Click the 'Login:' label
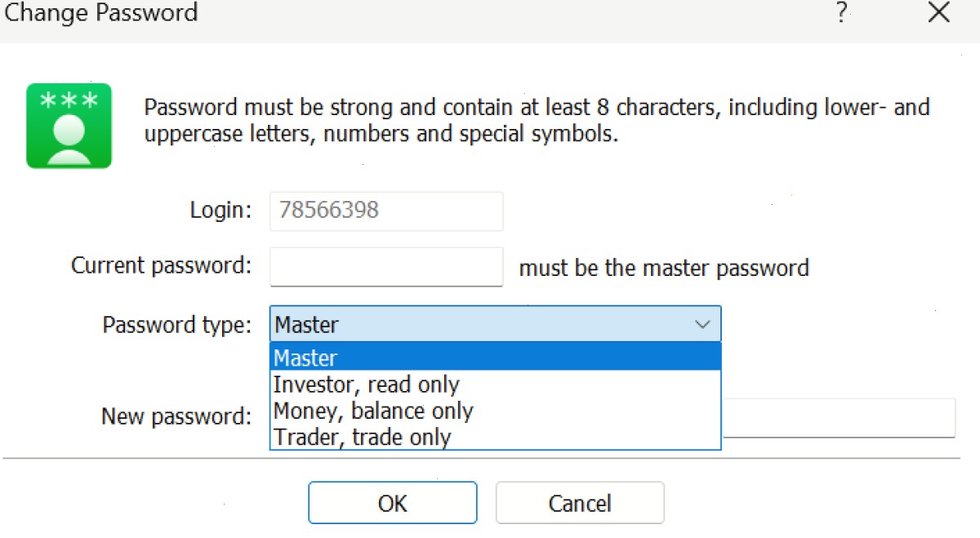This screenshot has width=980, height=538. coord(220,211)
